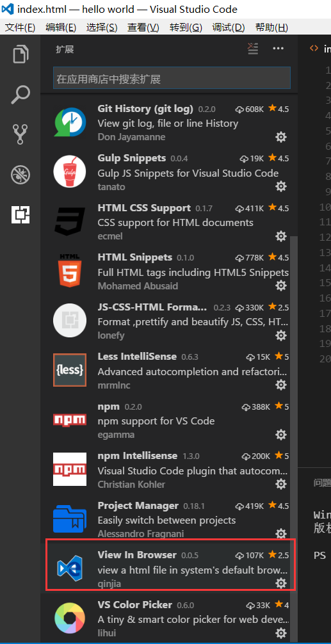The height and width of the screenshot is (644, 331).
Task: Open the Project Manager manage gear
Action: 281,533
